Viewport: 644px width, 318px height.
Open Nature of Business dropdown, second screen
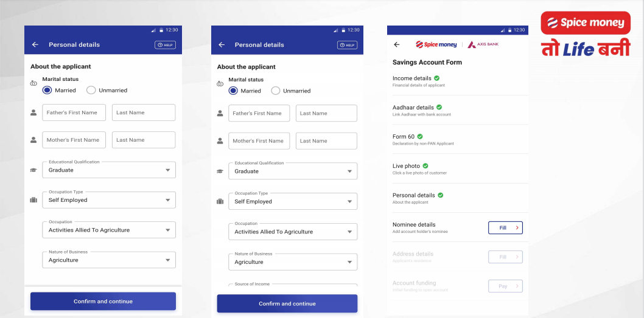[293, 262]
